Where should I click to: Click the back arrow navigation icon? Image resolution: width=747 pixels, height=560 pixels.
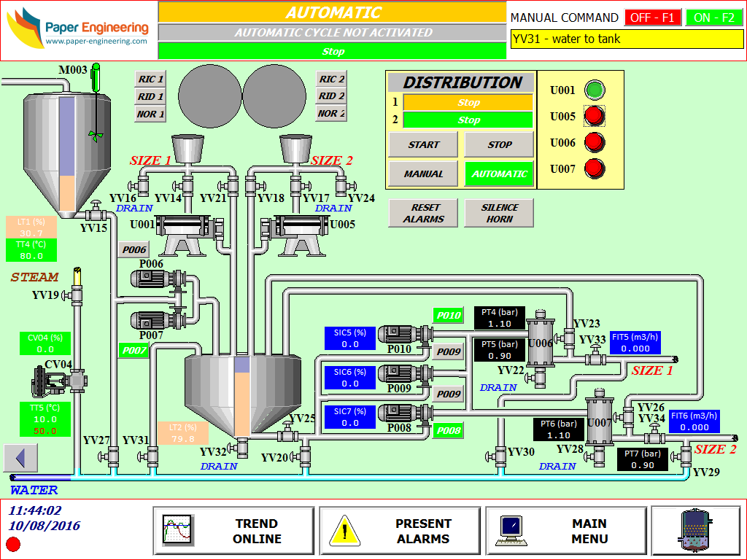pos(21,458)
